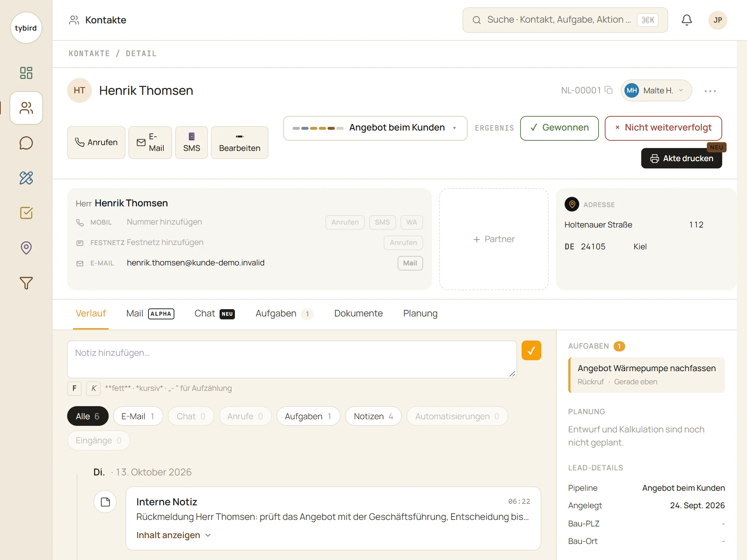Open the contacts icon in sidebar
747x560 pixels.
(26, 108)
